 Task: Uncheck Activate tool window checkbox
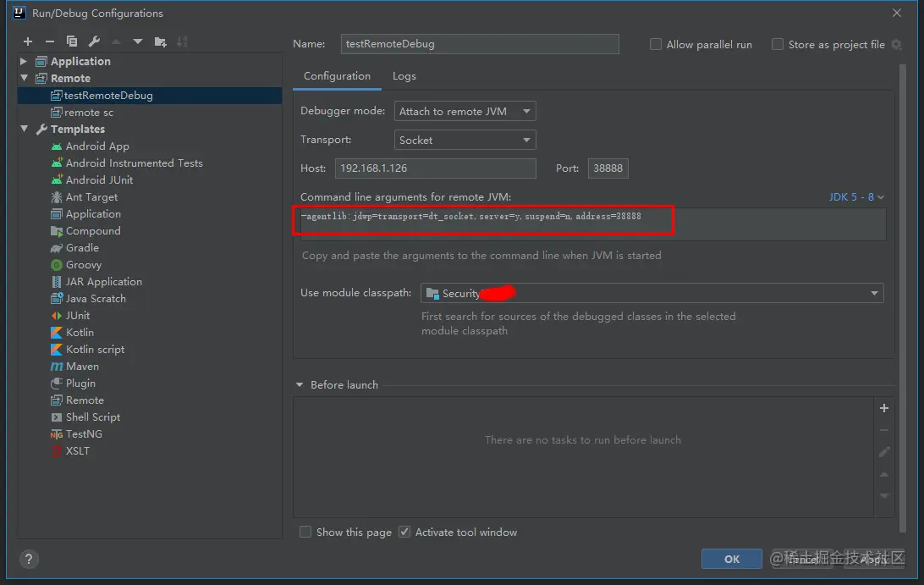pyautogui.click(x=404, y=532)
